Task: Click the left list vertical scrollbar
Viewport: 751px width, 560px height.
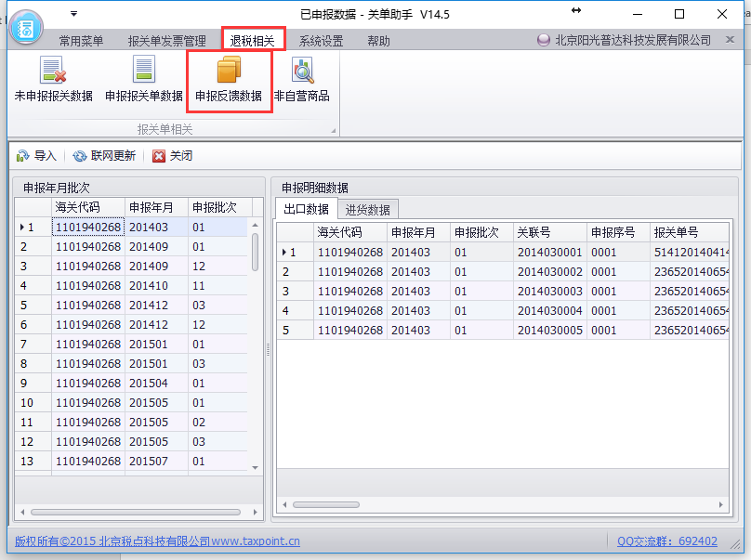Action: [256, 251]
